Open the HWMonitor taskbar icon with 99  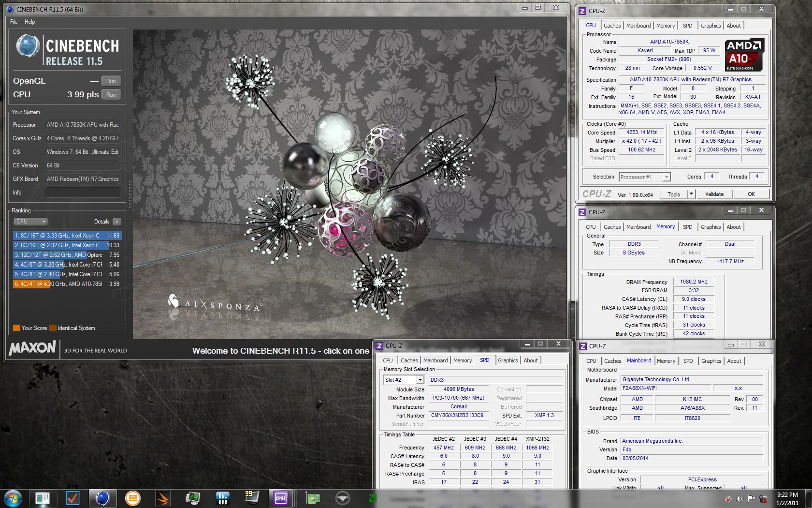[252, 498]
